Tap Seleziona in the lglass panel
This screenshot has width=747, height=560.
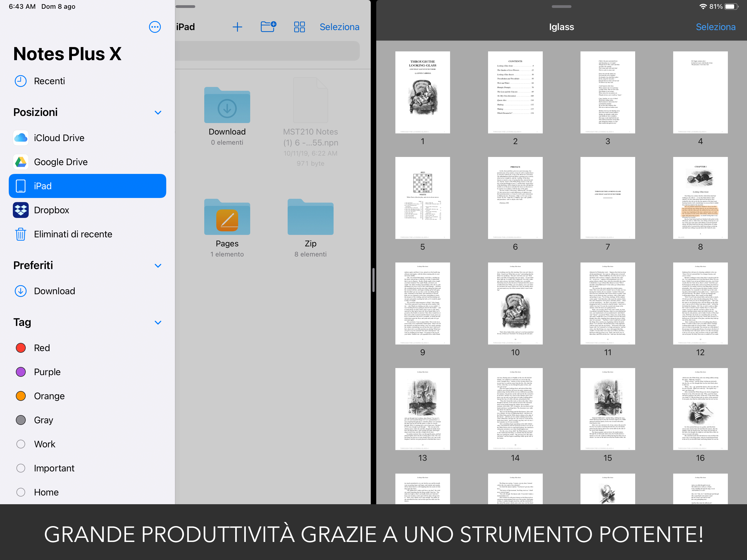(x=716, y=27)
